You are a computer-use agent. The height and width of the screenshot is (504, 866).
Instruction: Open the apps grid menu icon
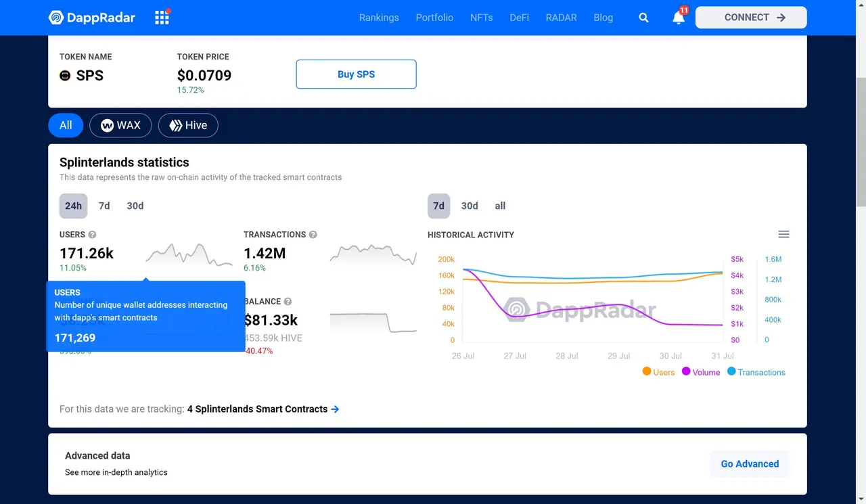(x=162, y=17)
